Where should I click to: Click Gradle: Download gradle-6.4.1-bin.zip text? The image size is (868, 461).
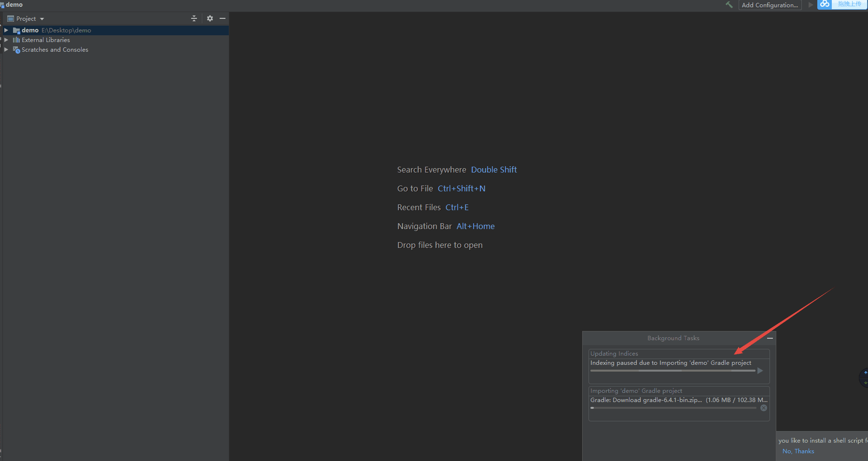tap(646, 400)
